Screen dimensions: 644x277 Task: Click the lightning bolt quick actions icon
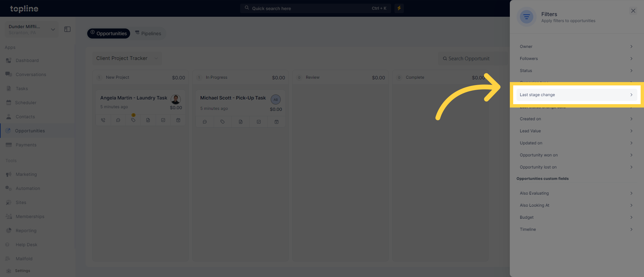399,8
